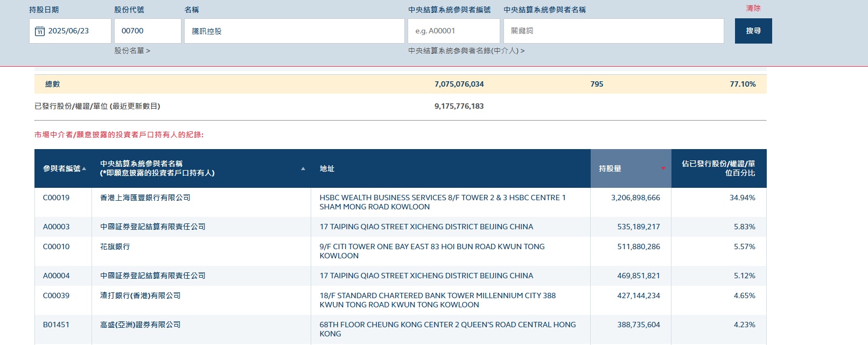Screen dimensions: 868x345
Task: Click the 關鍵詞 participant name input
Action: [x=613, y=31]
